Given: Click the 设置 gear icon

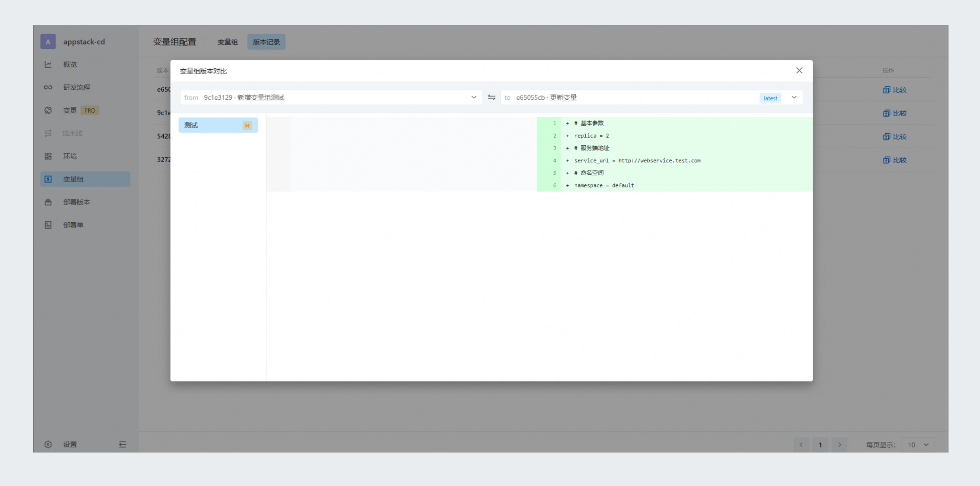Looking at the screenshot, I should [x=48, y=444].
